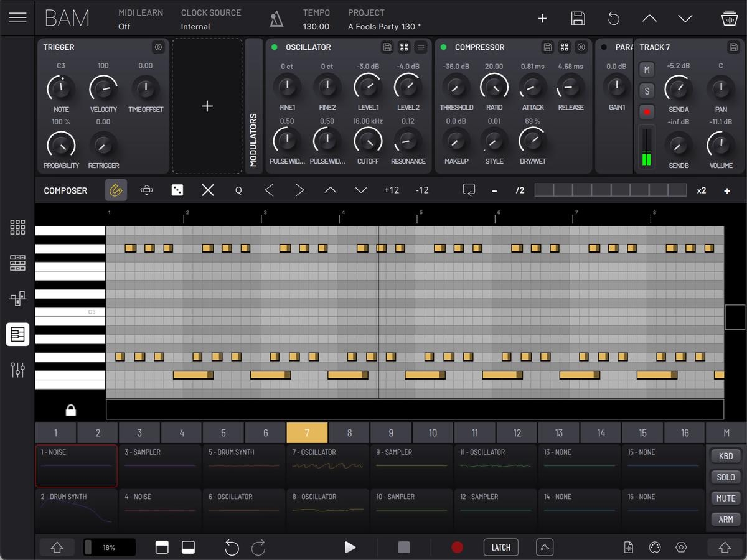Viewport: 747px width, 560px height.
Task: Toggle the magnet snap tool in Composer
Action: 116,190
